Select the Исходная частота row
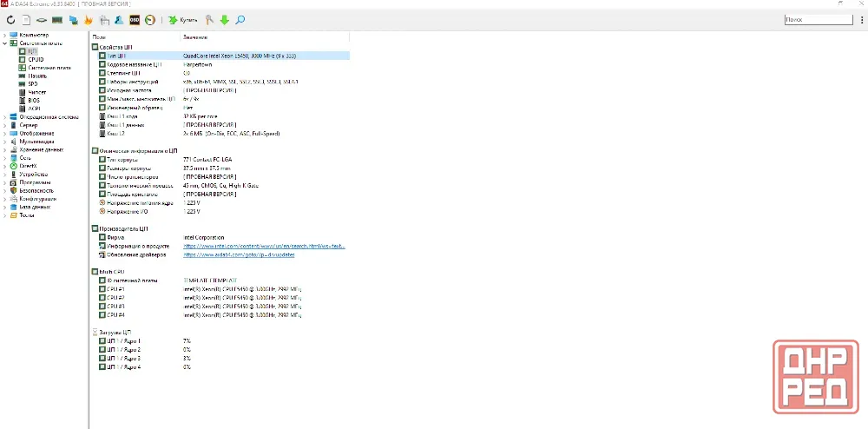 click(x=224, y=90)
